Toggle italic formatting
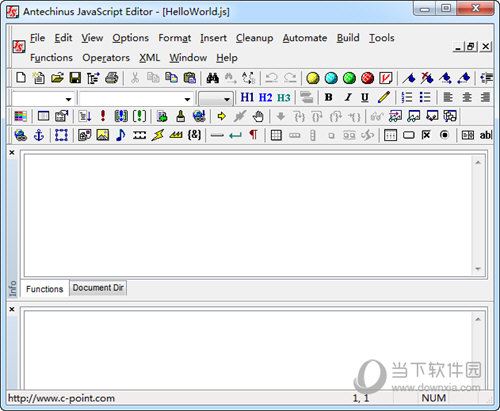This screenshot has width=500, height=411. (348, 97)
